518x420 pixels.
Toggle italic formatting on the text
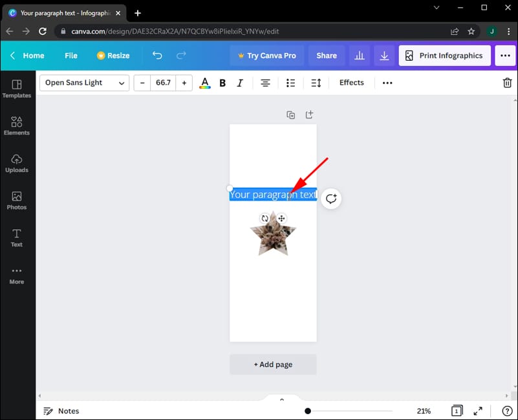pos(240,83)
